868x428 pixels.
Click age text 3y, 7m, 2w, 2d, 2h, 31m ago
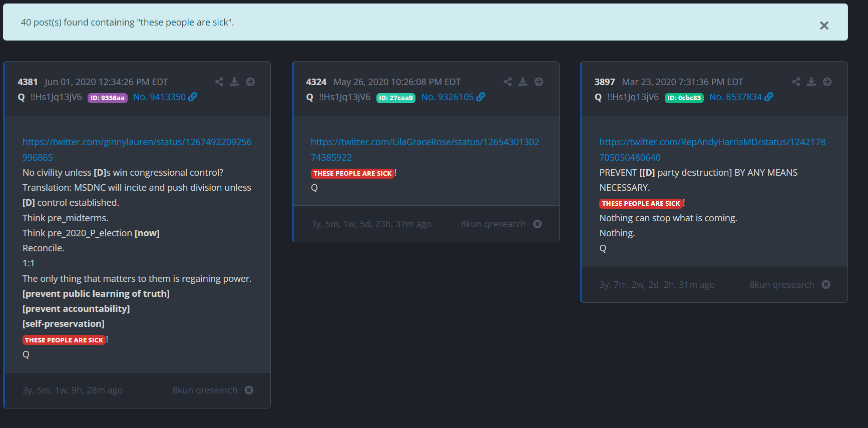tap(657, 285)
